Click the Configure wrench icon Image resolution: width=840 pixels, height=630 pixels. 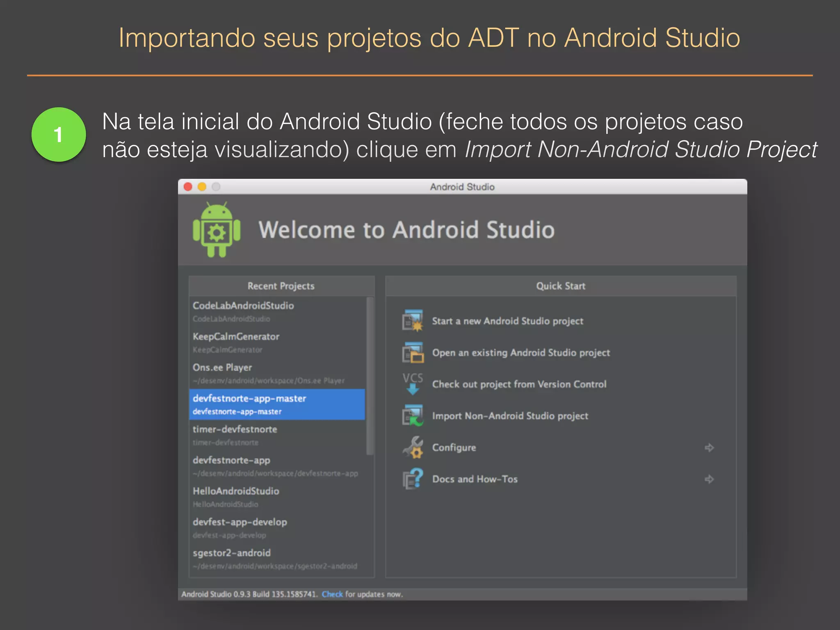(x=413, y=447)
